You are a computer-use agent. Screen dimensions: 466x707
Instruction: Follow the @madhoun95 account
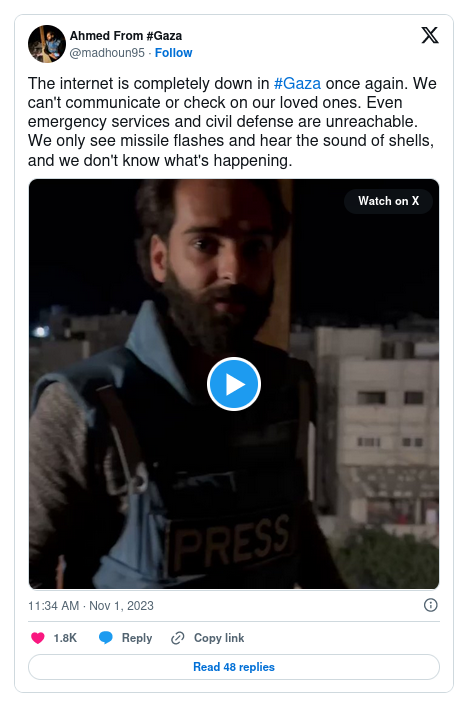(x=174, y=53)
